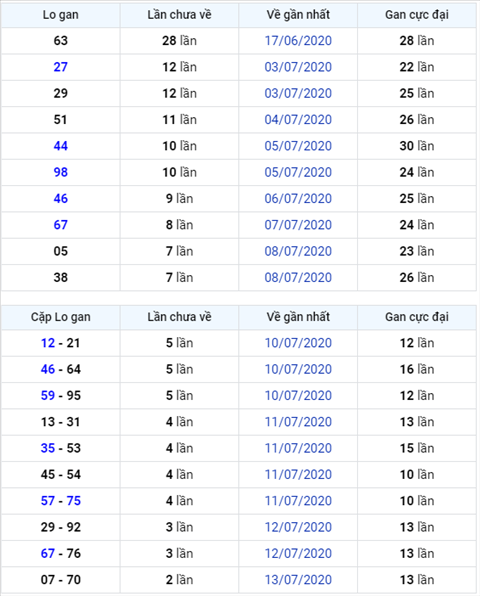This screenshot has width=480, height=596.
Task: Open the date 06/07/2020 link
Action: pyautogui.click(x=298, y=198)
